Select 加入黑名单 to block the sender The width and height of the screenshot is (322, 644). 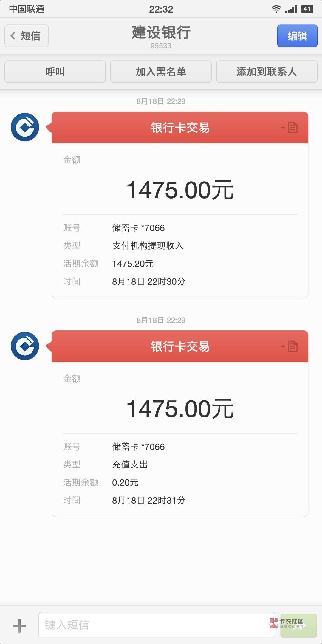161,72
